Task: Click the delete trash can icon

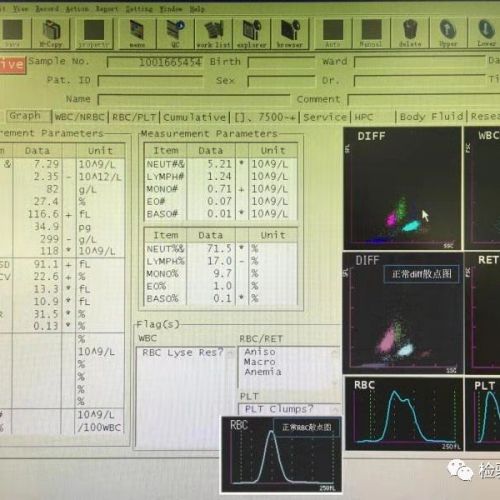Action: (x=410, y=33)
